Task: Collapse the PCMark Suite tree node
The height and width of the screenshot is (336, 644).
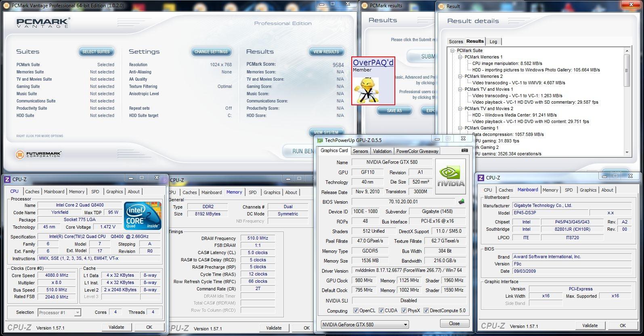Action: [453, 51]
